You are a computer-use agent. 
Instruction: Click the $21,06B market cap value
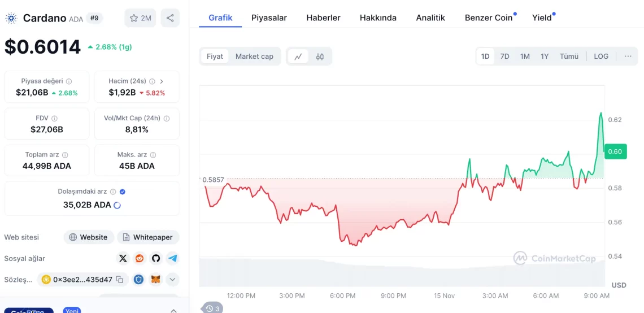coord(32,93)
